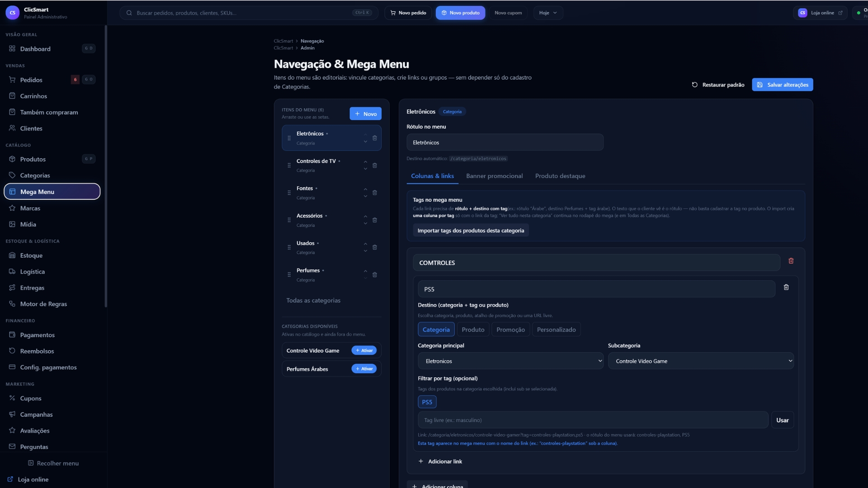
Task: Edit the COMTROLES column title field
Action: coord(597,263)
